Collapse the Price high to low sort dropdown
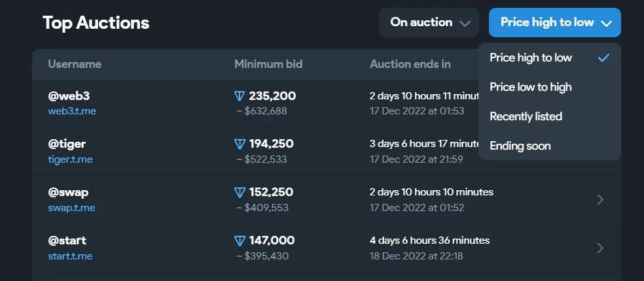644x281 pixels. point(554,23)
